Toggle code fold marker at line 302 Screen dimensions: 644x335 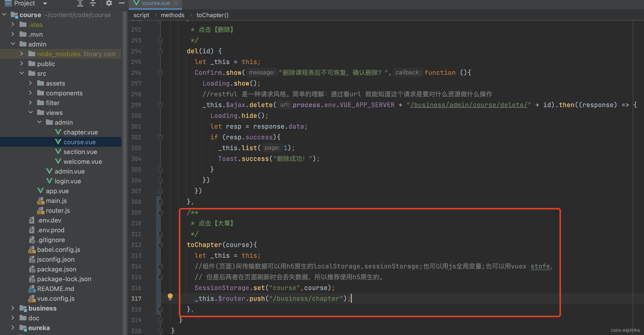[x=160, y=137]
